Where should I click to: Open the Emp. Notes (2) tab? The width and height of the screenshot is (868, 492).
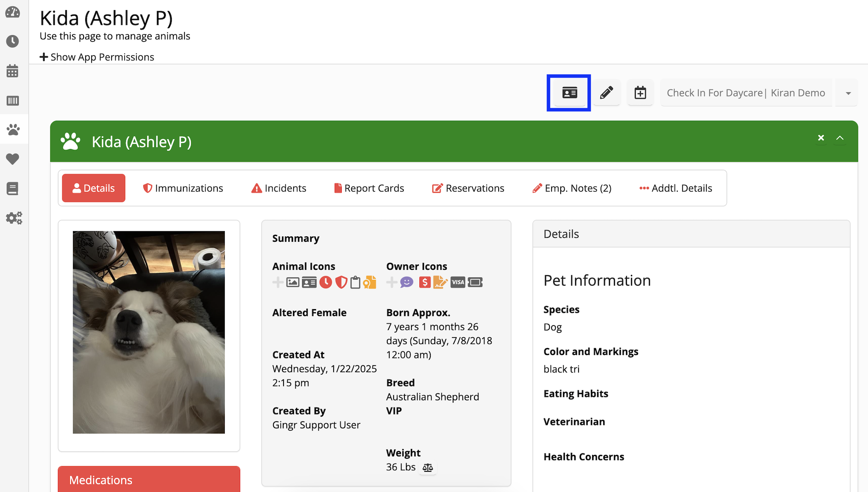[572, 188]
